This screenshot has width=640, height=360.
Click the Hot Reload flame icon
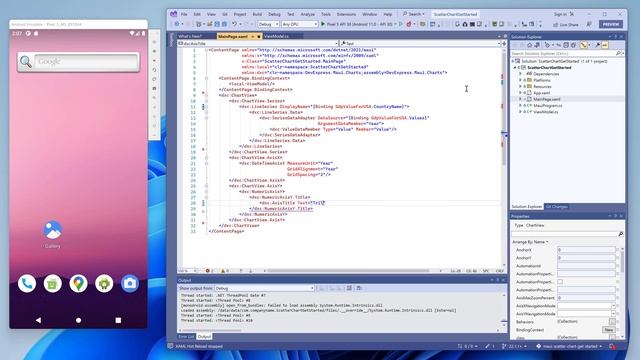(x=409, y=24)
